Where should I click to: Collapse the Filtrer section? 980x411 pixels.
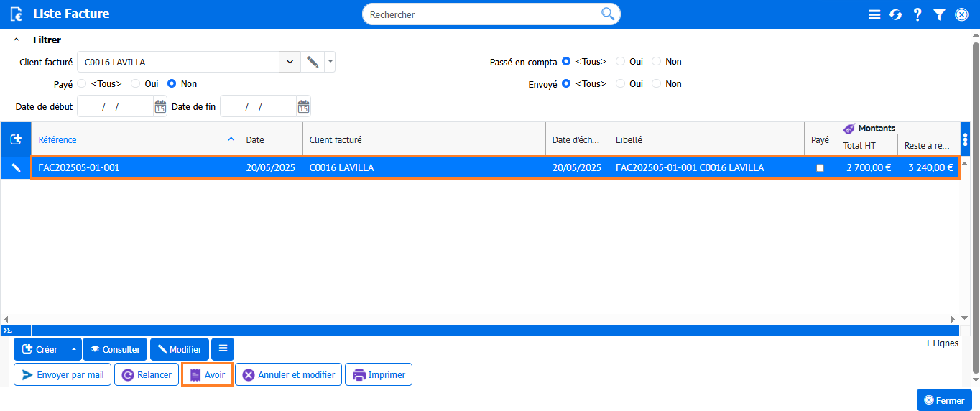tap(17, 40)
